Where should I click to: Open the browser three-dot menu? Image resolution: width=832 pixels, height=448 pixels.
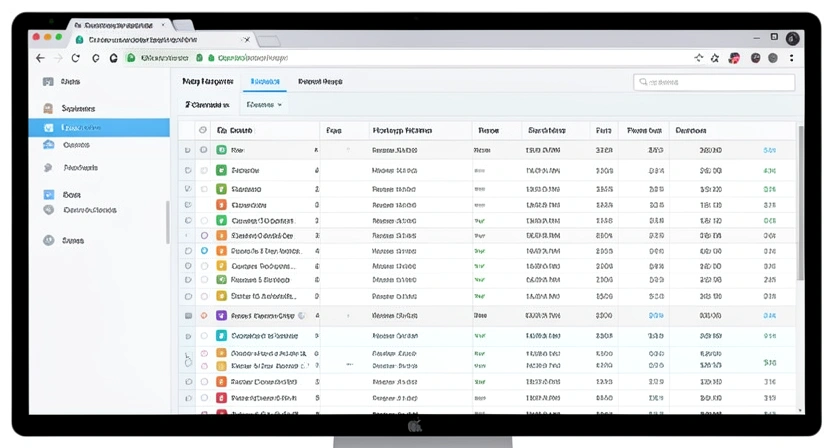coord(791,58)
